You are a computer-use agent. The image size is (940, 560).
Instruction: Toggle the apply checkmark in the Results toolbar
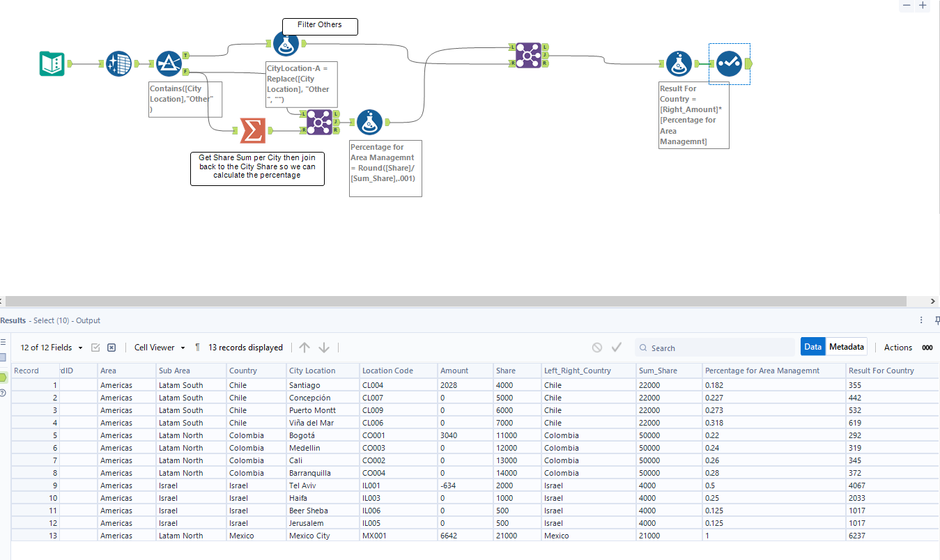(x=616, y=347)
